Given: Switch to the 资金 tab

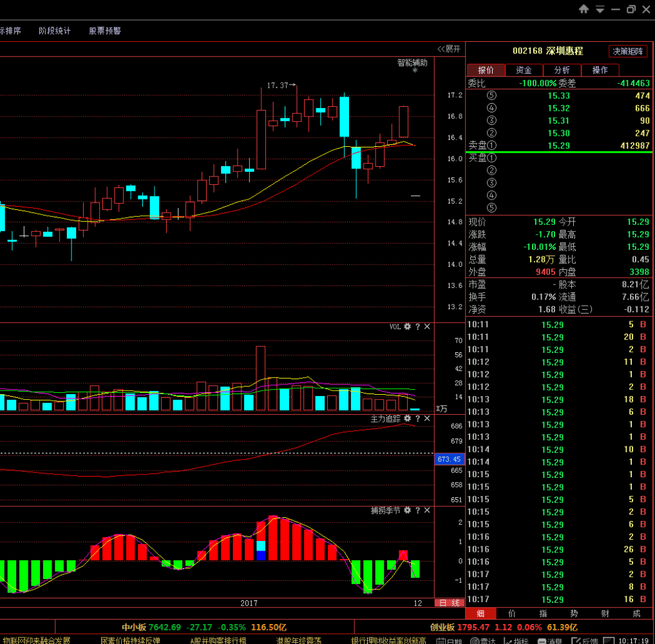Looking at the screenshot, I should pyautogui.click(x=524, y=70).
